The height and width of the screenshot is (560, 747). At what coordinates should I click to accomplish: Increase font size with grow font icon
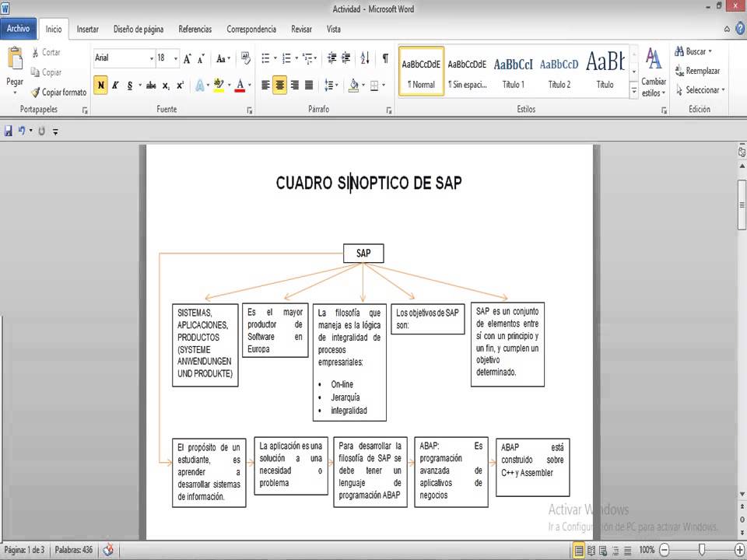point(188,58)
